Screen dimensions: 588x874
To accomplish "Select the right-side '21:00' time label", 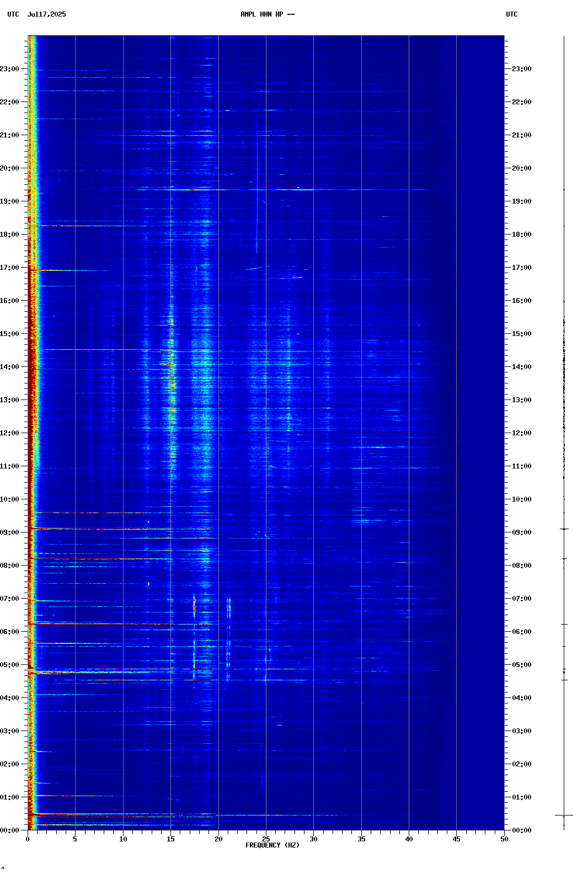I will tap(522, 135).
